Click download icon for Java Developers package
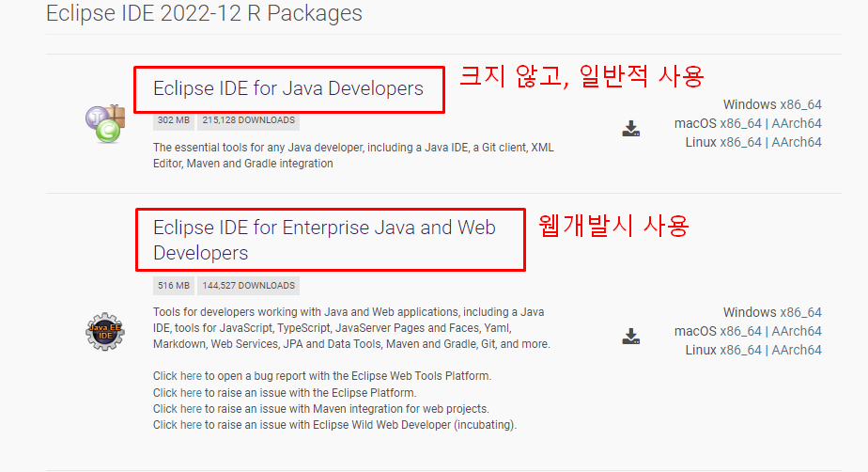This screenshot has width=868, height=472. click(630, 129)
